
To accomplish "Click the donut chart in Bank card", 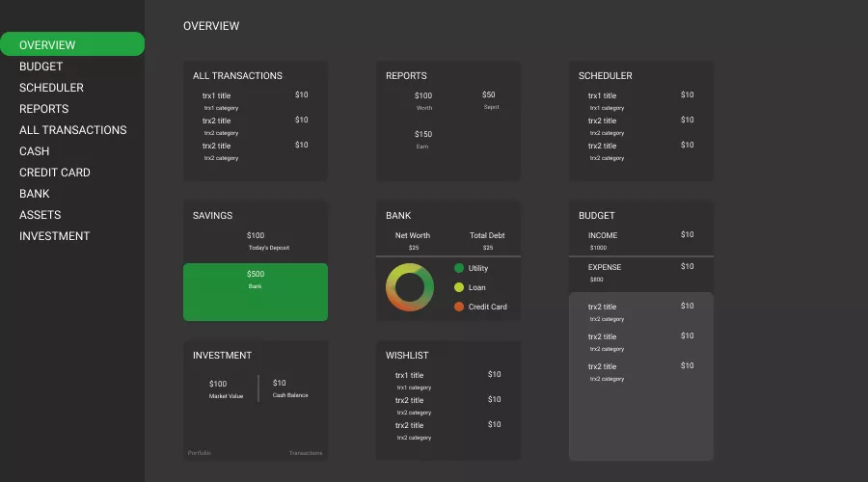I will click(410, 287).
